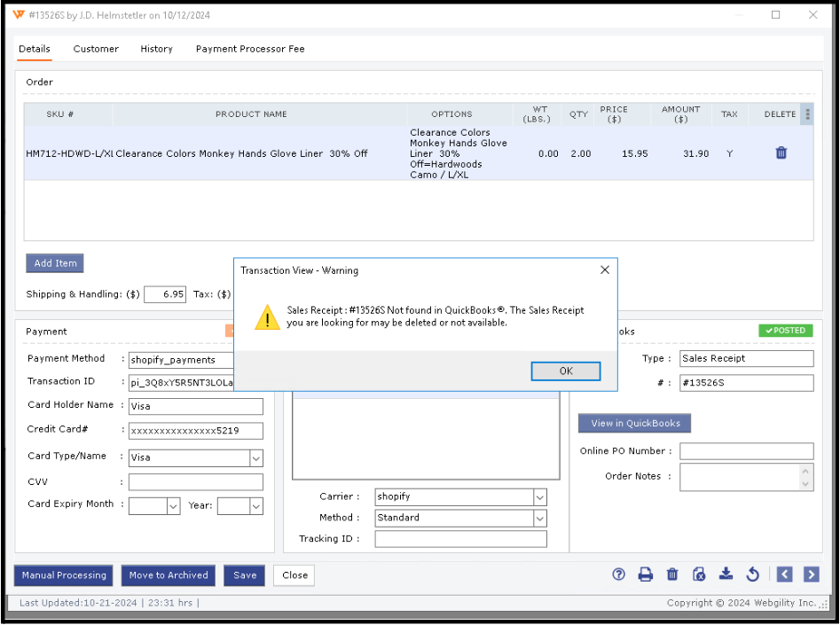Close the Transaction View warning dialog with X
This screenshot has width=840, height=625.
point(605,270)
